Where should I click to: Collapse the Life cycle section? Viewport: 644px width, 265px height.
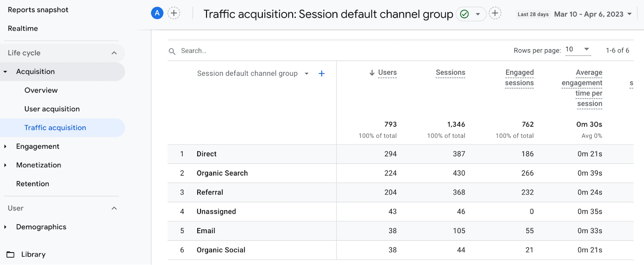114,53
